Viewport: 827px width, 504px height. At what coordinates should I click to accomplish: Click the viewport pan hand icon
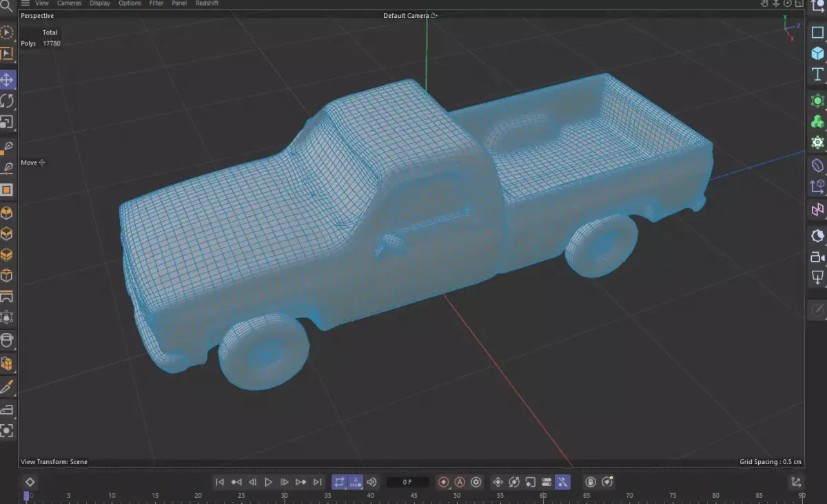tap(764, 3)
